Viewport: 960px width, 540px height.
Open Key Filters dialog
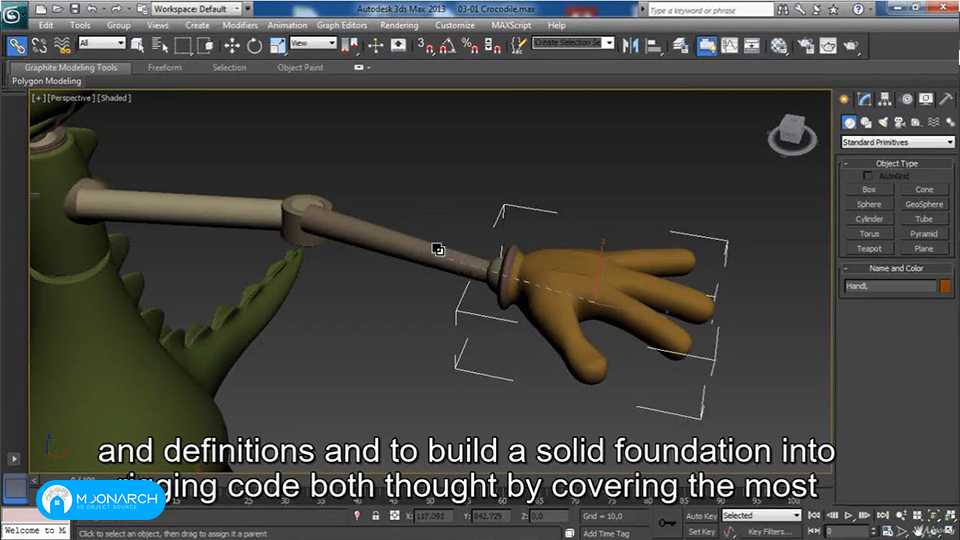coord(769,531)
